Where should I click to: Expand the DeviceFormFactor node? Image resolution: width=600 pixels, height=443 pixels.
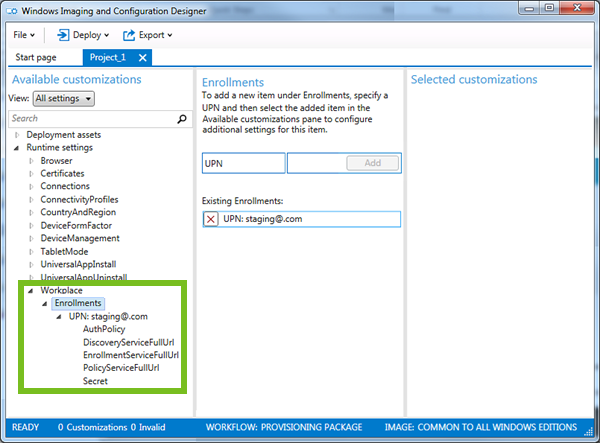(31, 225)
